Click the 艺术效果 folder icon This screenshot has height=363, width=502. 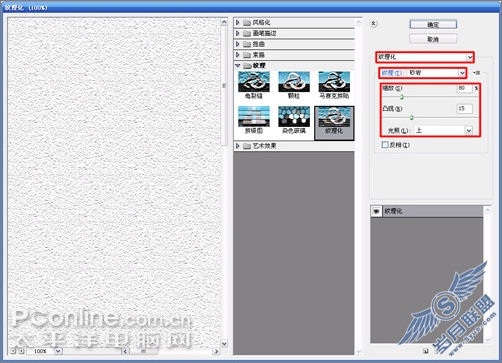[x=247, y=146]
